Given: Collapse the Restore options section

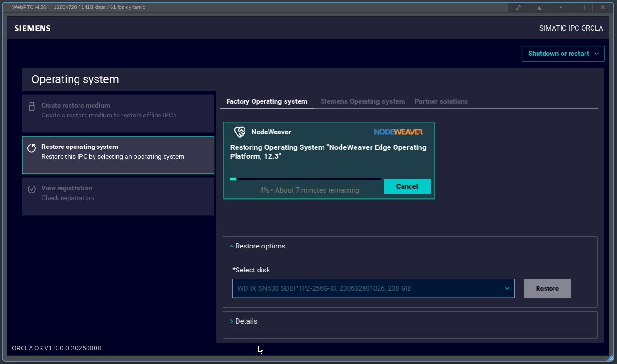Looking at the screenshot, I should click(257, 246).
